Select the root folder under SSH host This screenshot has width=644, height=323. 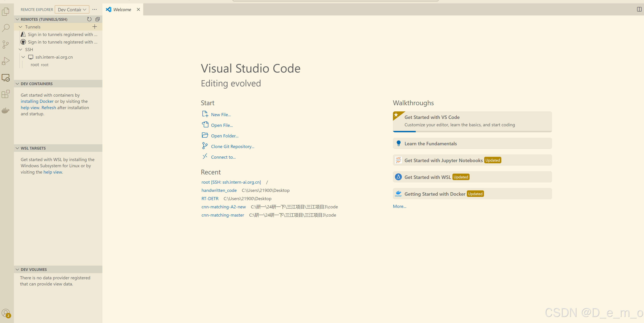click(x=58, y=65)
